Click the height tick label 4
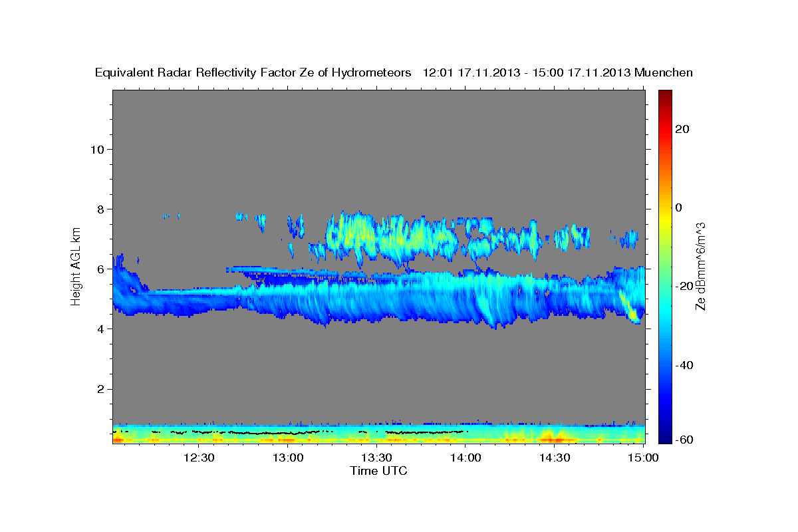This screenshot has height=532, width=798. [101, 329]
